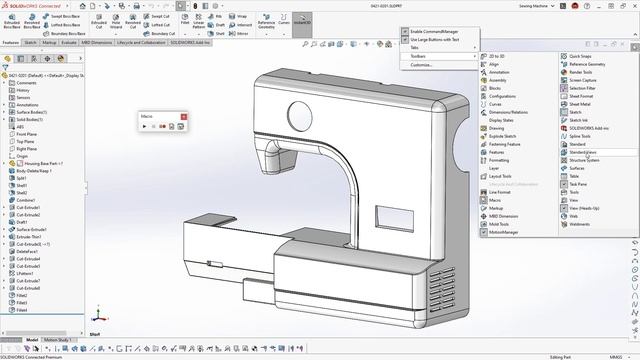Screen dimensions: 640x360
Task: Open the MBD Dimensions tab
Action: click(96, 42)
